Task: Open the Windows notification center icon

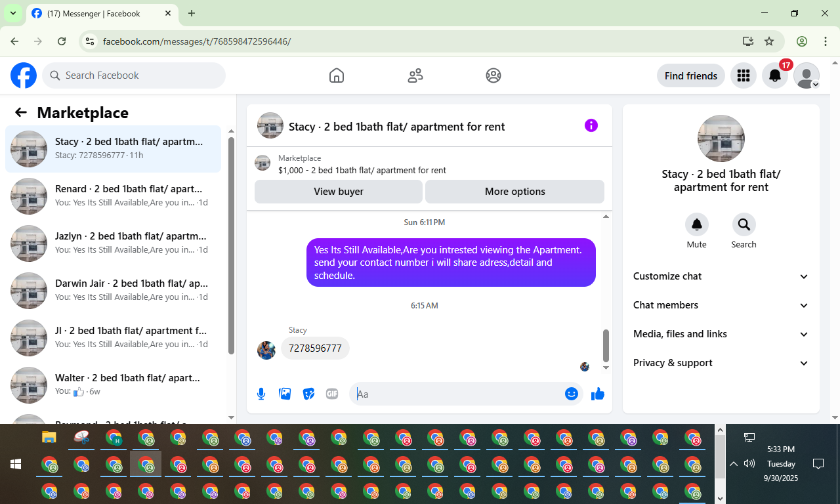Action: [818, 464]
